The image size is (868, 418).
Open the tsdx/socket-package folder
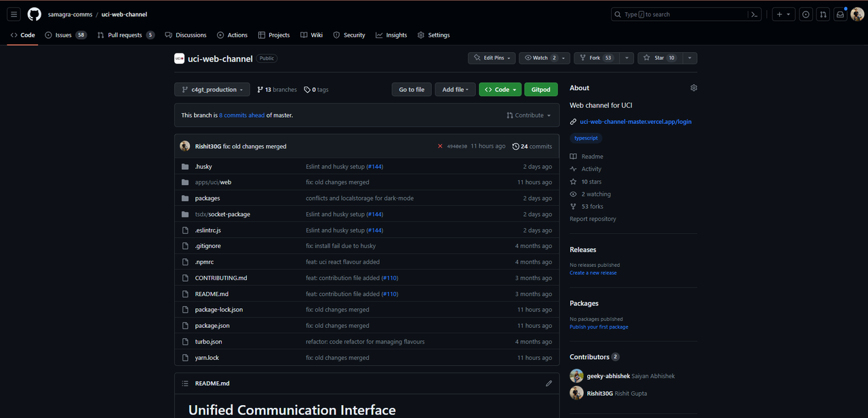click(222, 214)
